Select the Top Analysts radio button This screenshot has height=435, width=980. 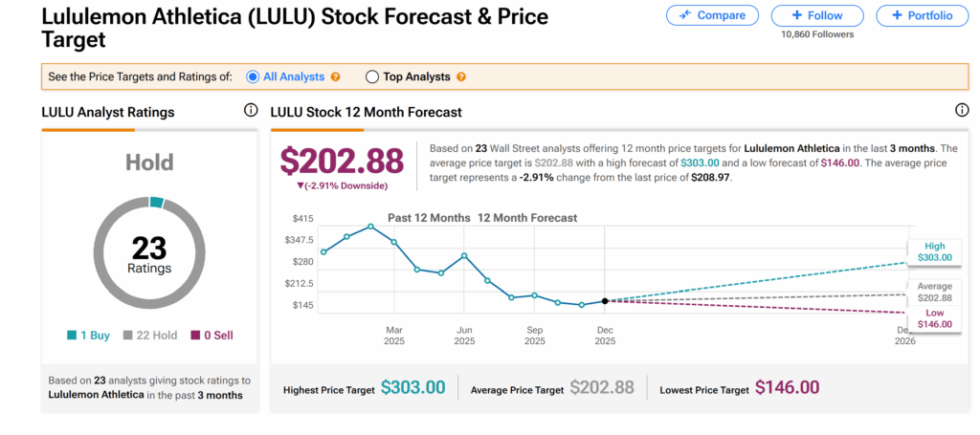pyautogui.click(x=372, y=77)
